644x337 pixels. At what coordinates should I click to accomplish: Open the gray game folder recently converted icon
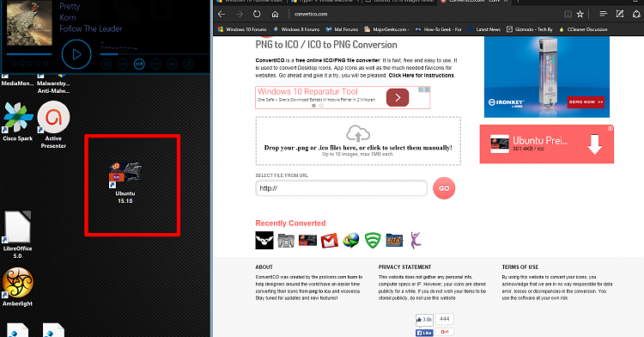(x=286, y=241)
